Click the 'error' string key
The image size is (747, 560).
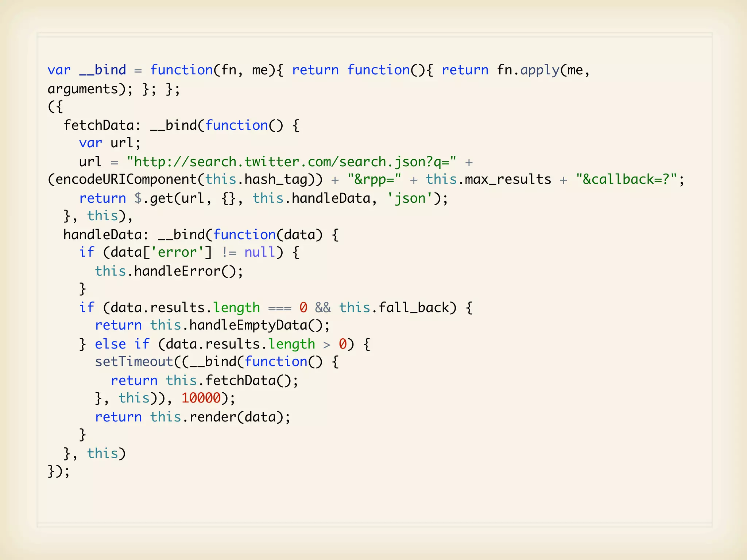(x=177, y=252)
